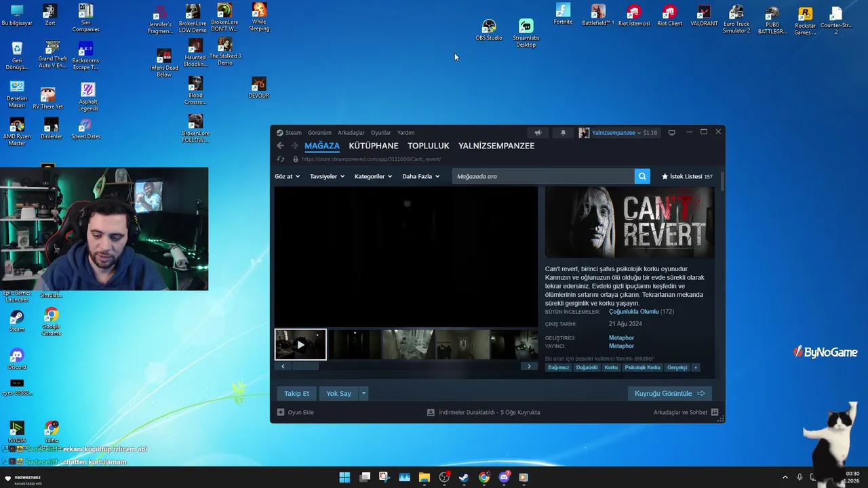Open File Explorer from the taskbar
Screen dimensions: 868x488
425,477
